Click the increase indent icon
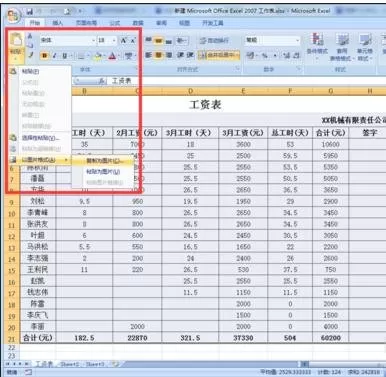This screenshot has width=386, height=377. tap(190, 55)
